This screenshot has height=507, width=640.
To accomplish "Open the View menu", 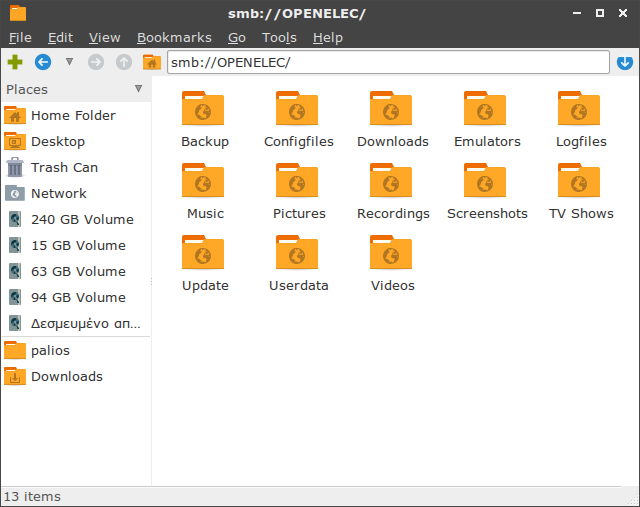I will [x=104, y=38].
